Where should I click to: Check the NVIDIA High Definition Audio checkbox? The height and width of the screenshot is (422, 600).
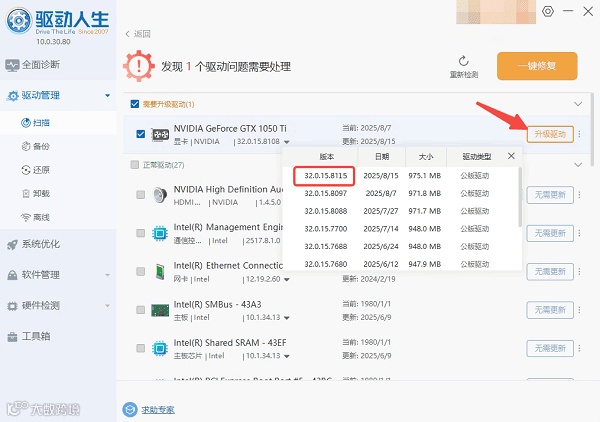tap(140, 195)
